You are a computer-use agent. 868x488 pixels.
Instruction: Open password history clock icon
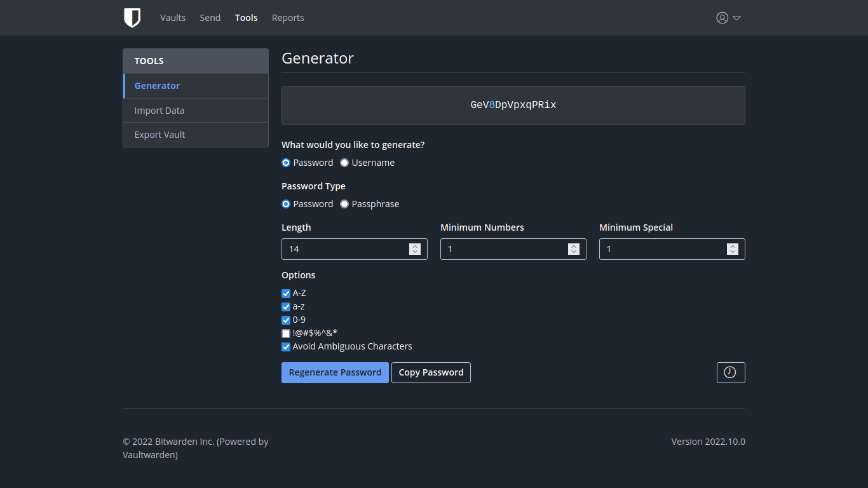click(x=730, y=372)
